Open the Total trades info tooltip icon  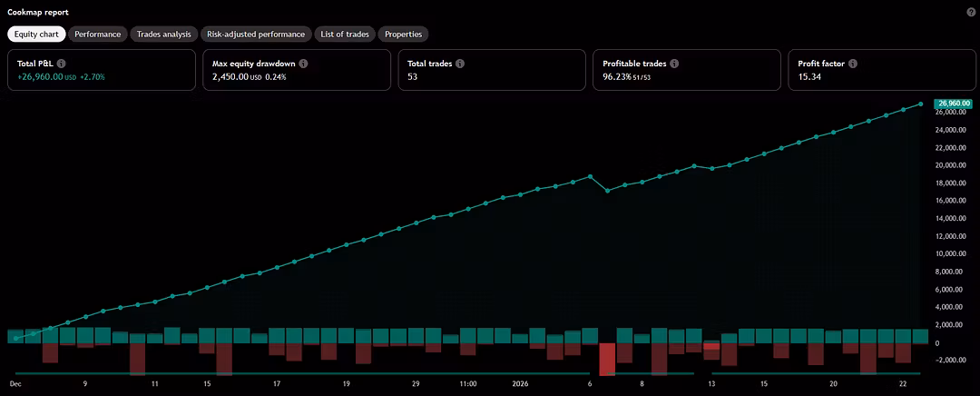click(x=460, y=64)
